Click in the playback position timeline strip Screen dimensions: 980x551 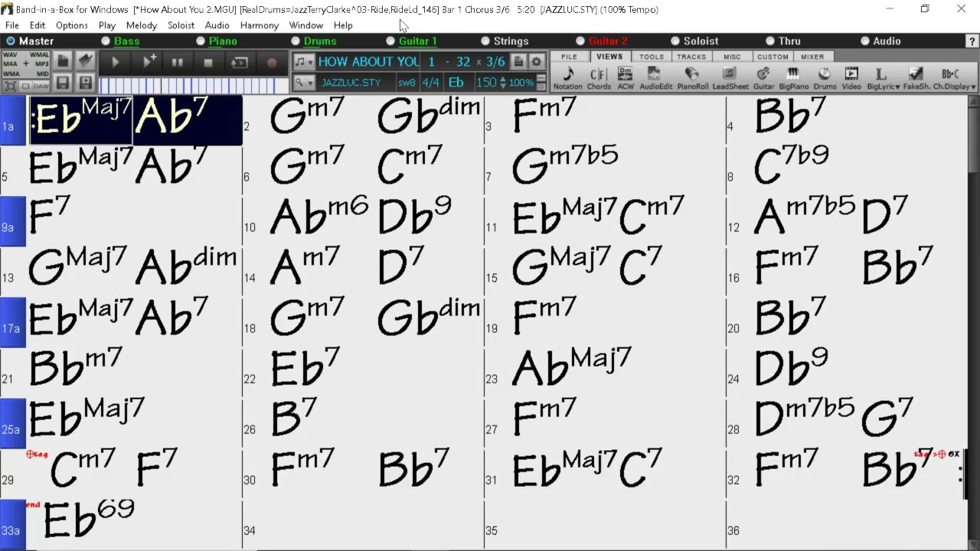193,86
